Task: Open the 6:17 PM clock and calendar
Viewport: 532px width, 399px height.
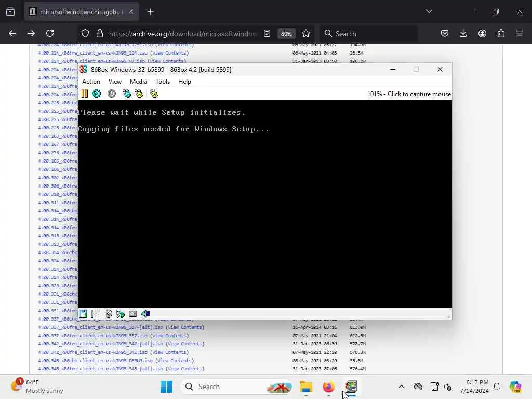Action: click(x=474, y=387)
